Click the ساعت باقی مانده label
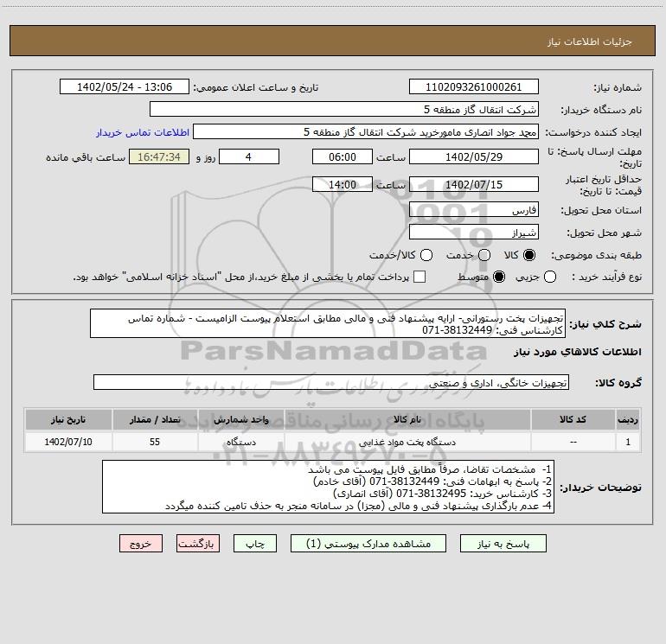This screenshot has height=644, width=666. coord(86,157)
